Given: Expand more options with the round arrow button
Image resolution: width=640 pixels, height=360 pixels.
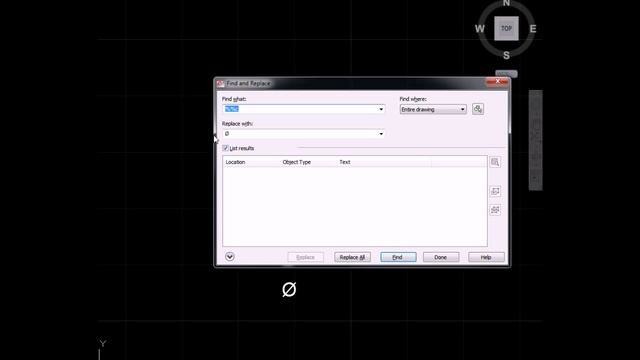Looking at the screenshot, I should click(230, 256).
